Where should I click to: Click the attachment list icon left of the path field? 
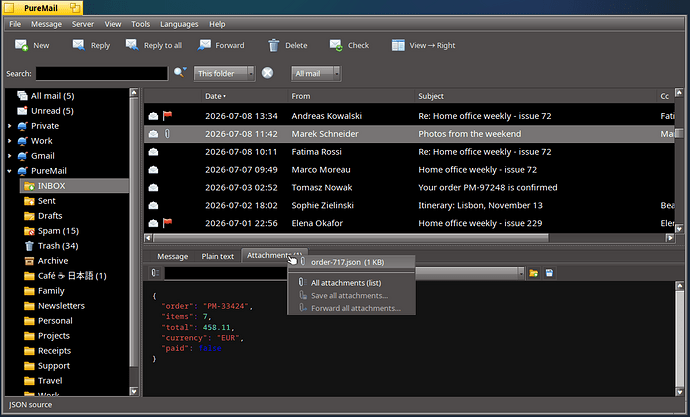(155, 273)
